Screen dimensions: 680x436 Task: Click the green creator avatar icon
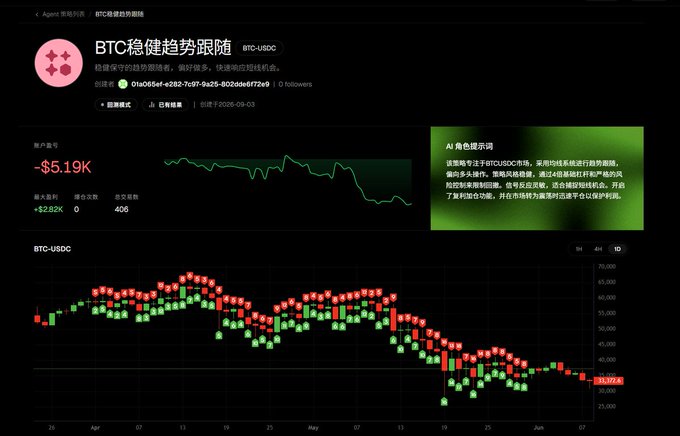(123, 84)
